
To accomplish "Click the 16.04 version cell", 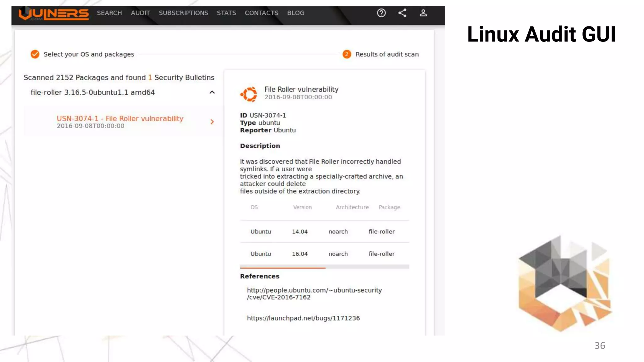I will 300,254.
